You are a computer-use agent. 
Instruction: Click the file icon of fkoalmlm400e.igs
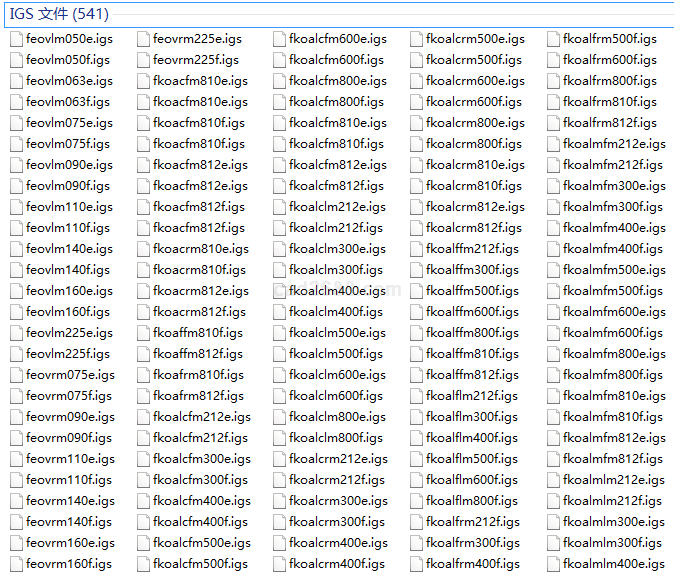pyautogui.click(x=553, y=564)
